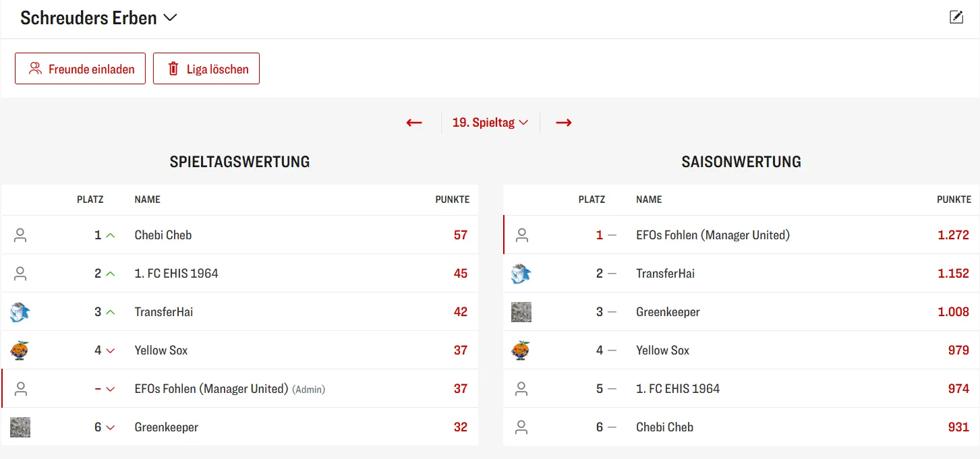
Task: Click the edit league pencil icon
Action: click(x=956, y=18)
